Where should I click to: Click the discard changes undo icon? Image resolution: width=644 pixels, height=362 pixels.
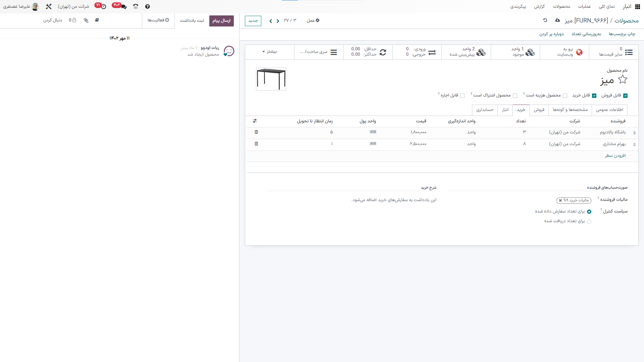545,20
